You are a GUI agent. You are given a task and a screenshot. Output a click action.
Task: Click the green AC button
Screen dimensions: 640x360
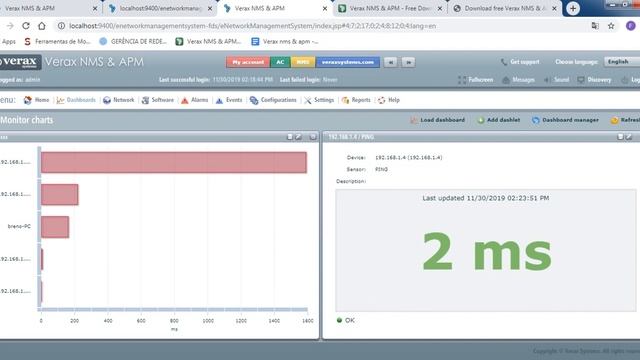tap(280, 62)
